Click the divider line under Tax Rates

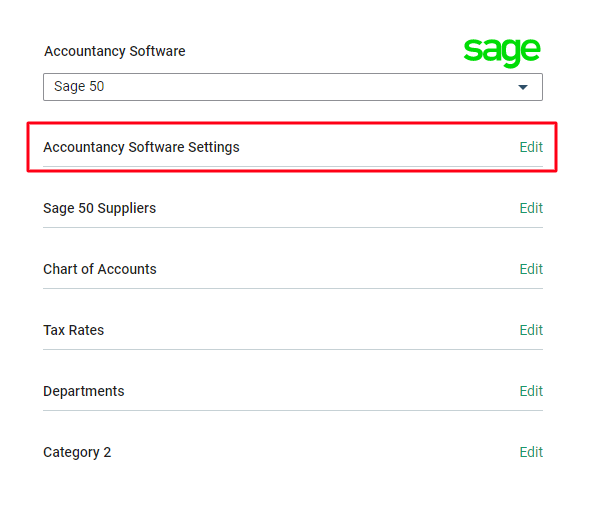(x=293, y=350)
